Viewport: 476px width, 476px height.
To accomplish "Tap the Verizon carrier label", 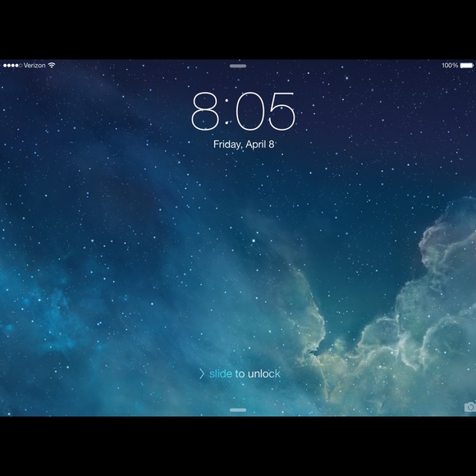I will [34, 66].
